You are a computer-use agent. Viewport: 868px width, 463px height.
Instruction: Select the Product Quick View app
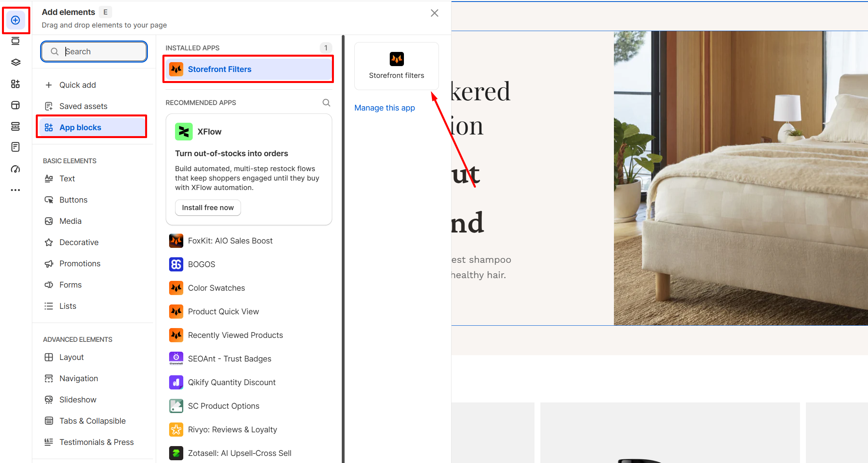point(249,312)
